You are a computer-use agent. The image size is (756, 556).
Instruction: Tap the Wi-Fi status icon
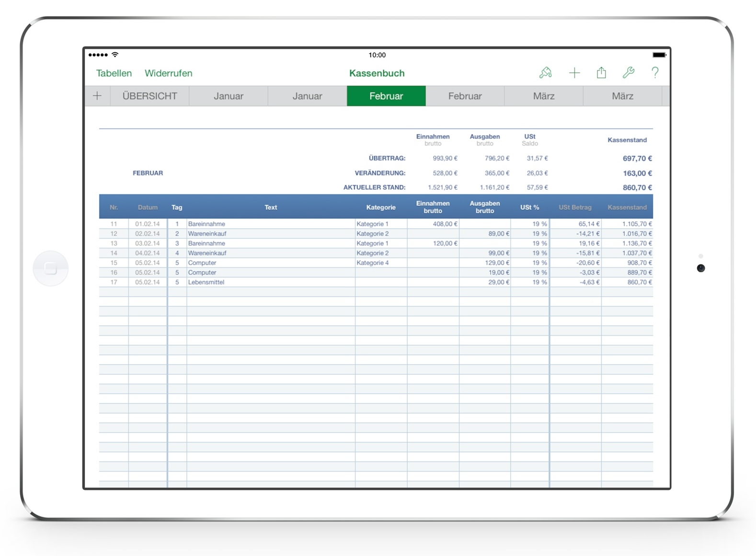click(115, 55)
